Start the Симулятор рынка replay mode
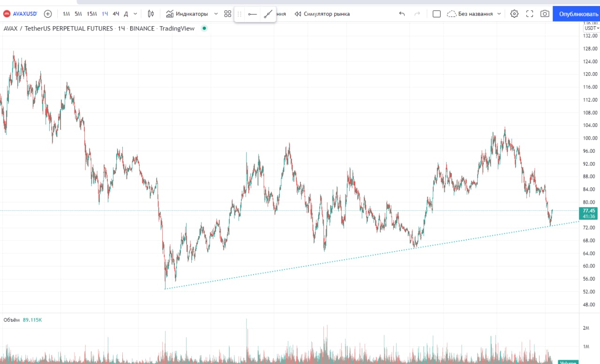Image resolution: width=600 pixels, height=364 pixels. tap(322, 14)
